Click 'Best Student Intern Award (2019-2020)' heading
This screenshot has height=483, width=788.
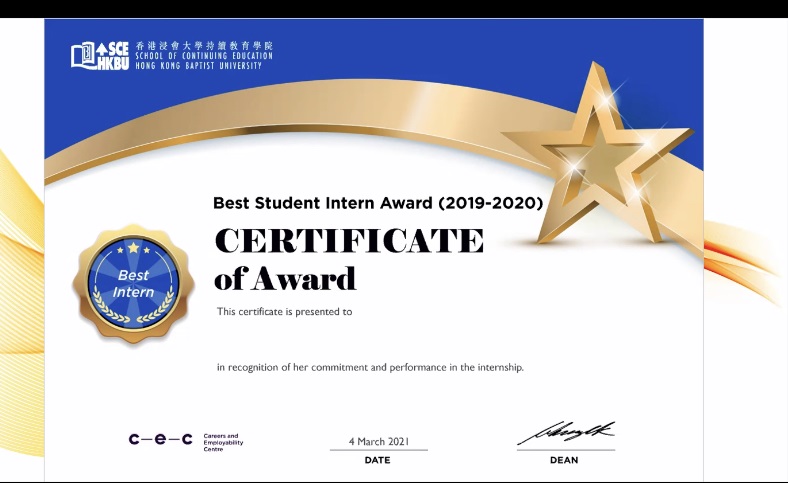click(377, 203)
